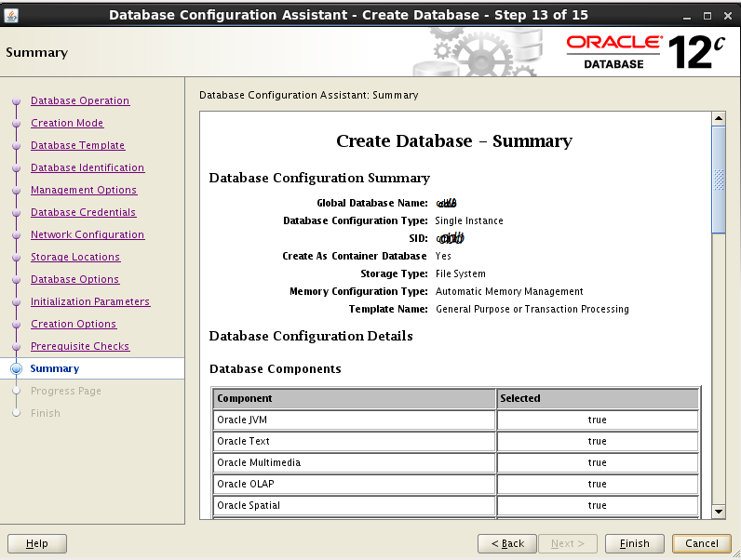Go to the Database Options step
Screen dimensions: 741x560
point(74,279)
